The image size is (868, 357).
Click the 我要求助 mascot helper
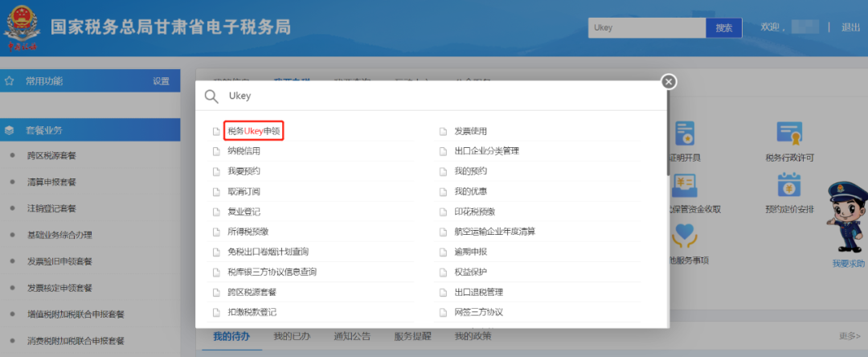[x=847, y=224]
